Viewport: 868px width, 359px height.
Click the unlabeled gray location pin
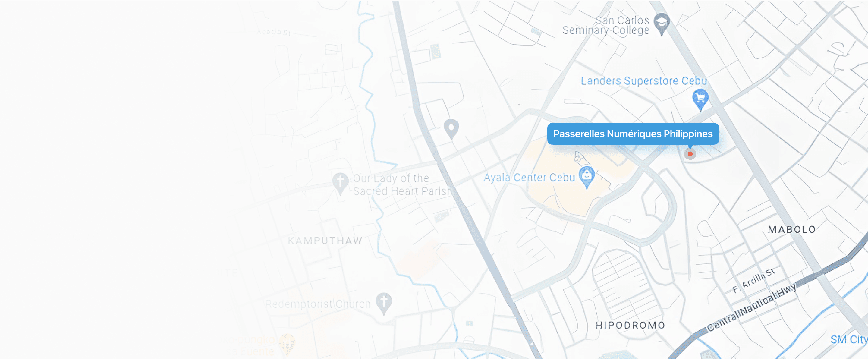coord(451,129)
